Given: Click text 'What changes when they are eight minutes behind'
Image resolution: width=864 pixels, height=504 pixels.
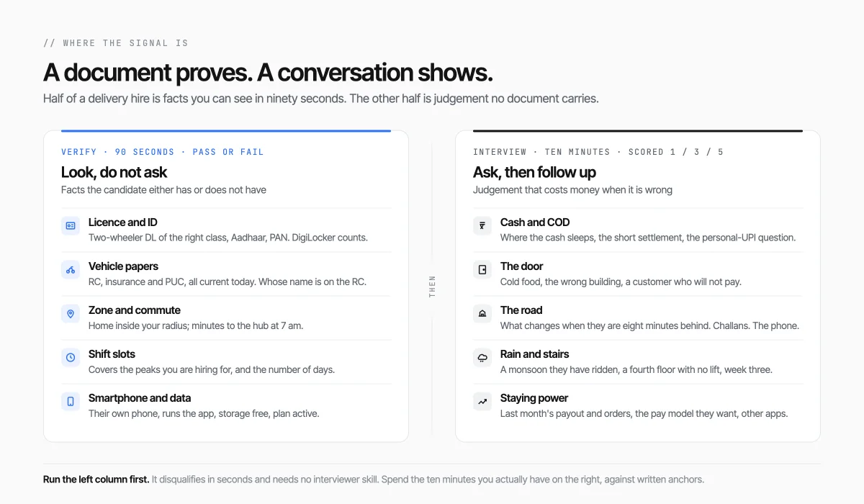Looking at the screenshot, I should [605, 325].
